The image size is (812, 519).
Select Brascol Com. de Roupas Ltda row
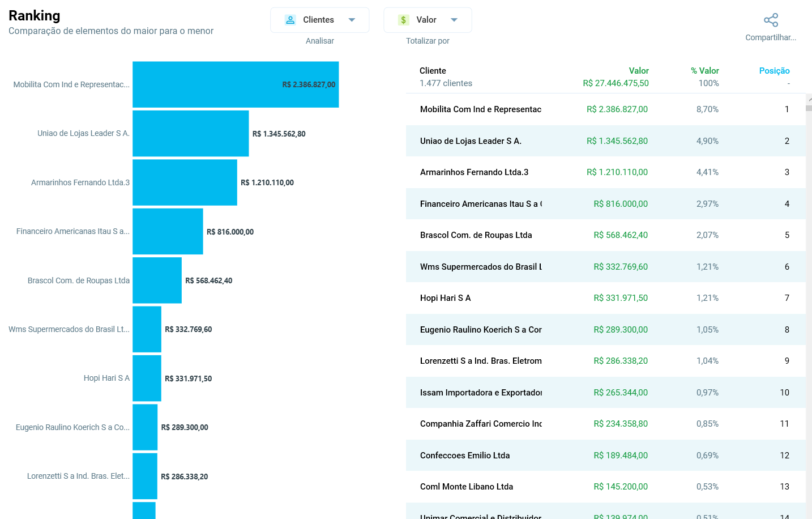pyautogui.click(x=605, y=235)
